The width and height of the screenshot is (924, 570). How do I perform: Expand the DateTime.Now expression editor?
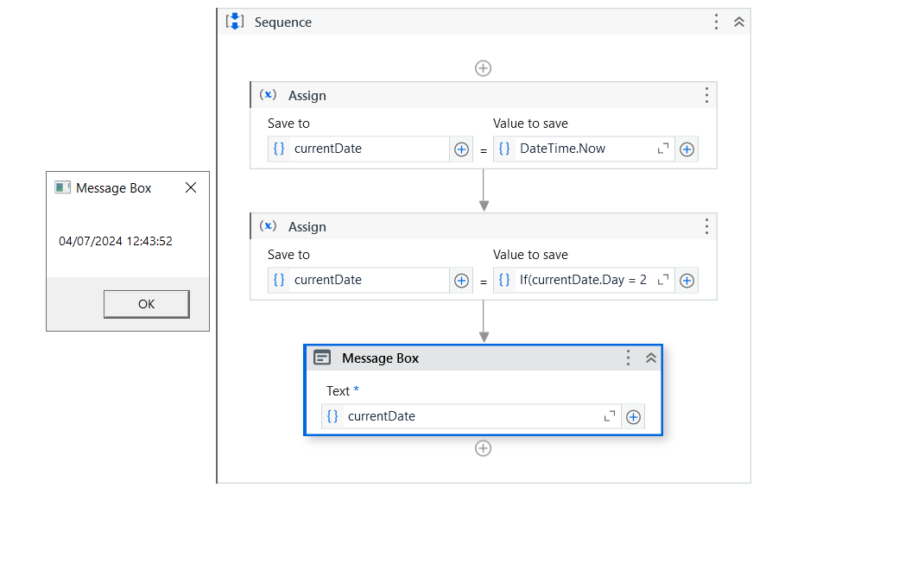pos(663,149)
